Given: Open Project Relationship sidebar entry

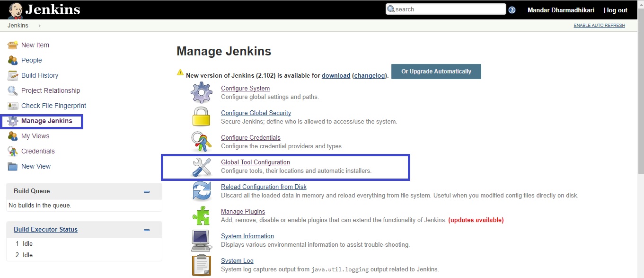Looking at the screenshot, I should coord(51,90).
